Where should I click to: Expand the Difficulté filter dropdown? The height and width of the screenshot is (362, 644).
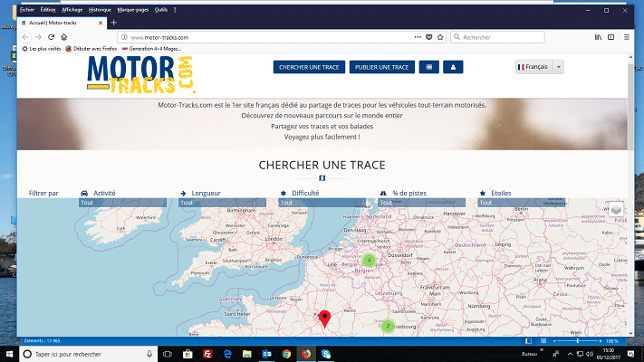coord(324,203)
